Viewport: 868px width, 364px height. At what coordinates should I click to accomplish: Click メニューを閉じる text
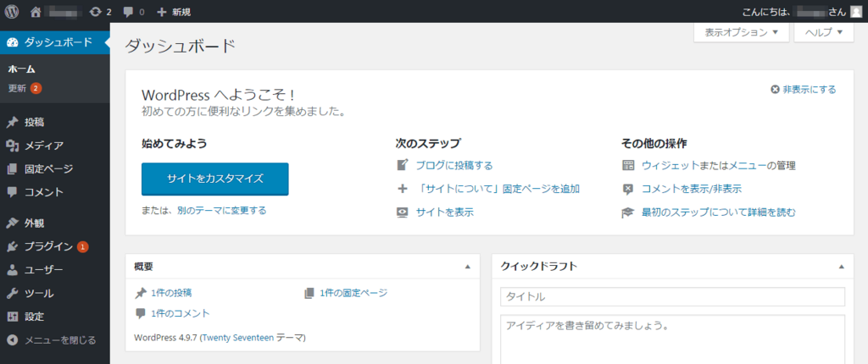[60, 339]
